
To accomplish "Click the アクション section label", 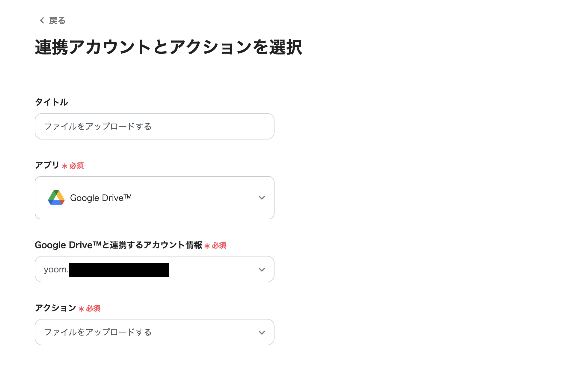I will [x=55, y=308].
